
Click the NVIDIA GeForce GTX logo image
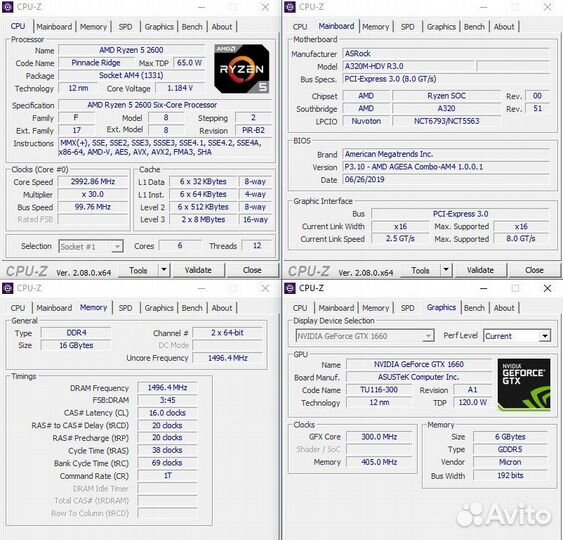(x=524, y=385)
